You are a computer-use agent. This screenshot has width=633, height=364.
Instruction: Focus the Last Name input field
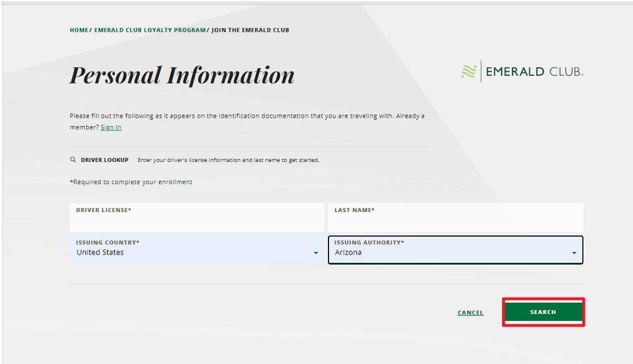(455, 218)
